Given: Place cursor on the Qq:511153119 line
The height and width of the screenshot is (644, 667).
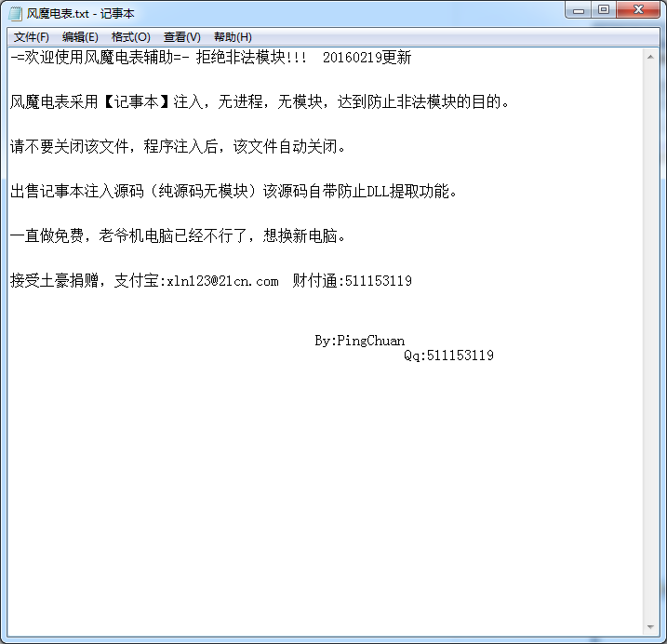Looking at the screenshot, I should pos(448,356).
